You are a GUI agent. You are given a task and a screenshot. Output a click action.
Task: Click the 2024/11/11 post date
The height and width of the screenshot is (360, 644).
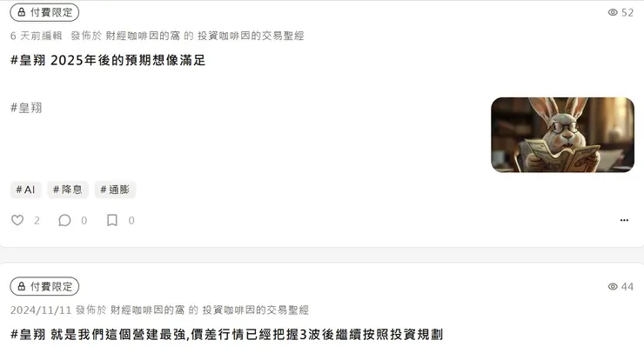41,310
